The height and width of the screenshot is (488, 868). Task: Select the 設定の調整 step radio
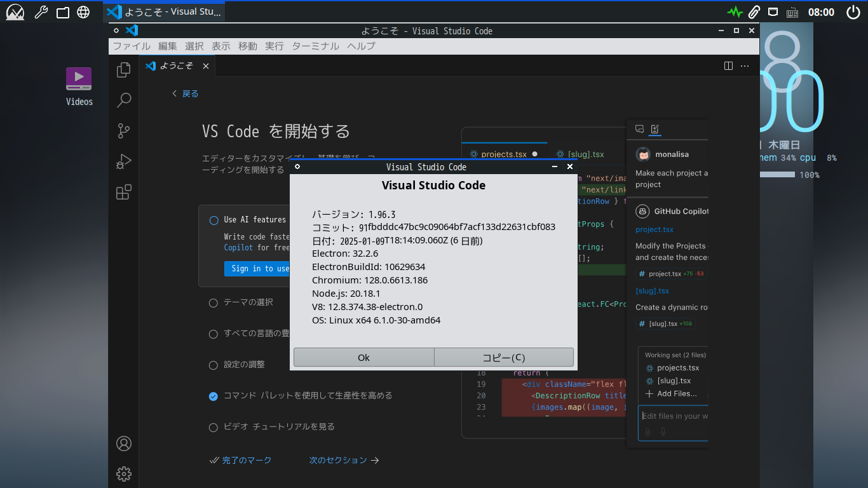tap(214, 365)
